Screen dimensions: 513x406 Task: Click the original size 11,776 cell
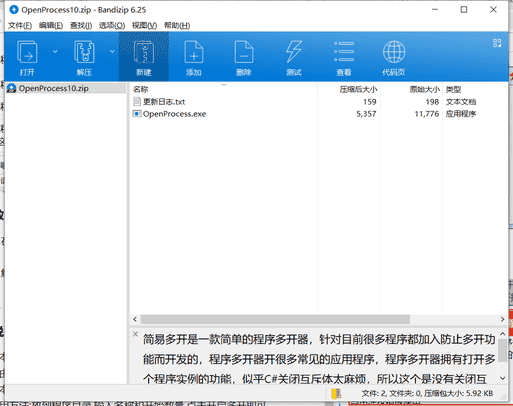coord(427,114)
